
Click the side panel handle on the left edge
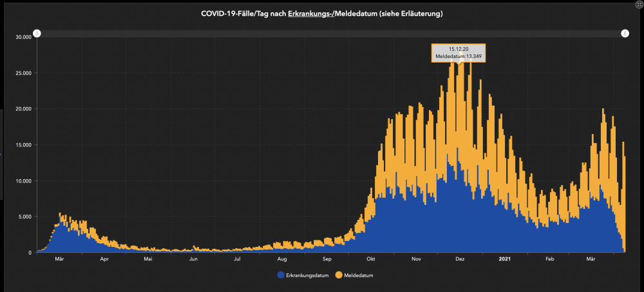point(1,155)
